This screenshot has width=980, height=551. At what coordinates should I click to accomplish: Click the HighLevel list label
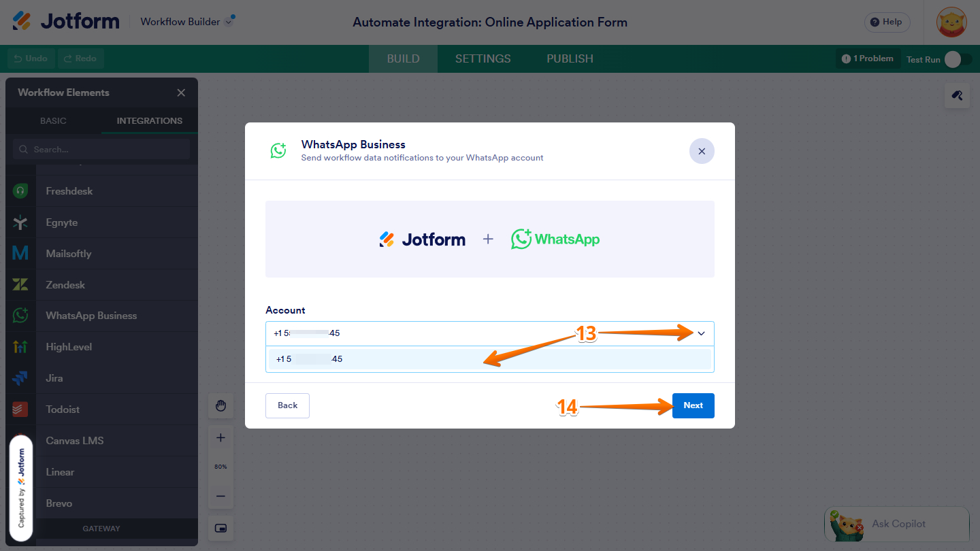tap(69, 347)
